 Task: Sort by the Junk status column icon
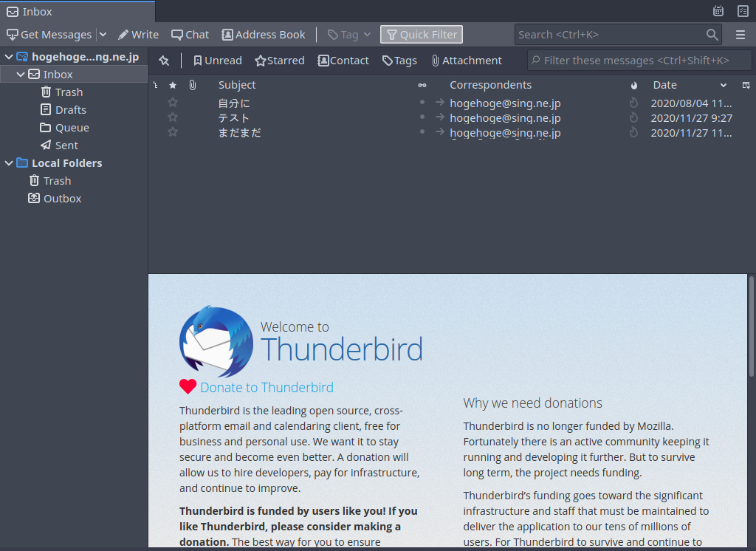(x=634, y=86)
